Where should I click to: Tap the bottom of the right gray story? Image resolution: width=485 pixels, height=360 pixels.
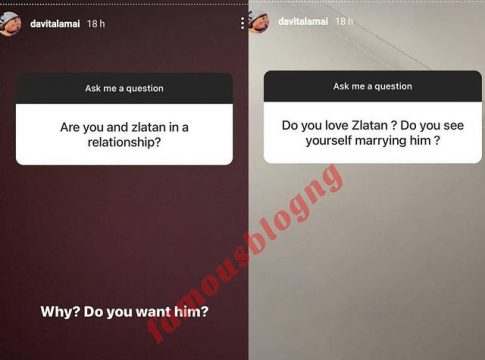367,347
